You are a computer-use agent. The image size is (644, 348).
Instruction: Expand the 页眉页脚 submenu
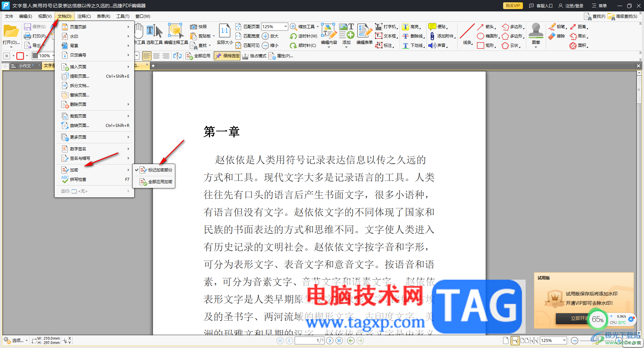(x=95, y=27)
